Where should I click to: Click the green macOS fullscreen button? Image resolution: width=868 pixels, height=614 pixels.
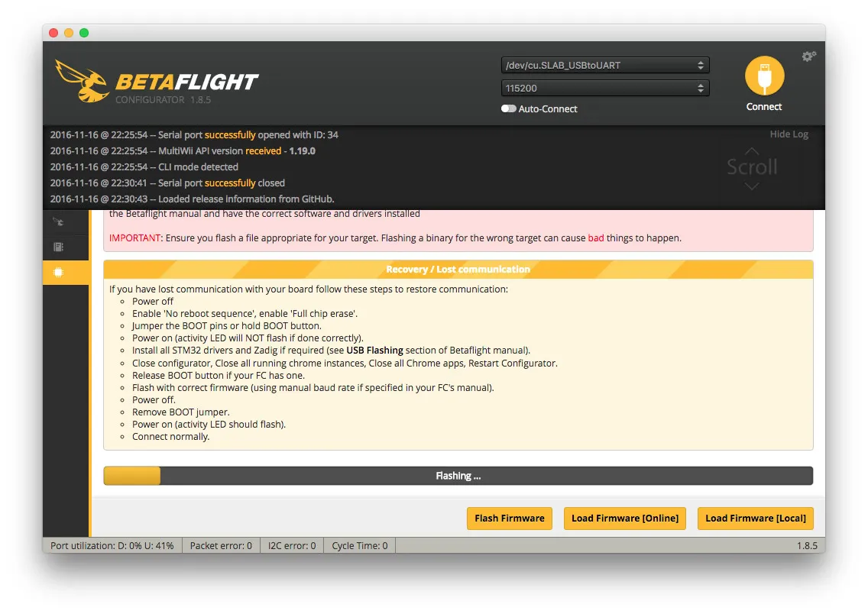[x=84, y=33]
